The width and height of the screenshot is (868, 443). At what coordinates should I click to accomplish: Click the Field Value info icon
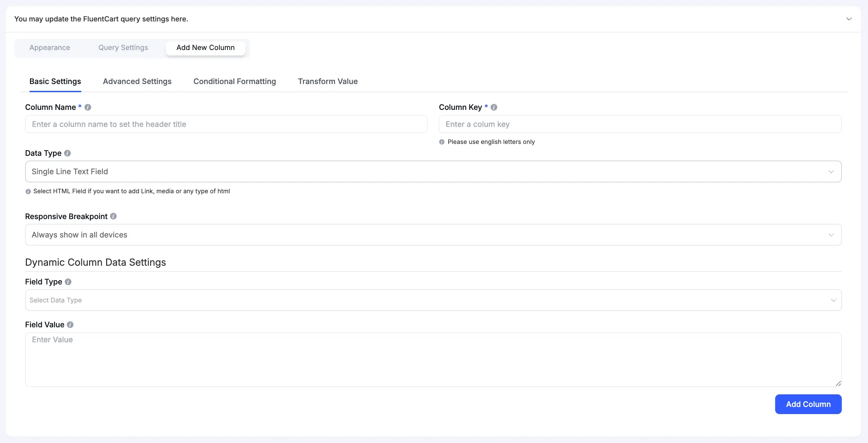[x=70, y=325]
